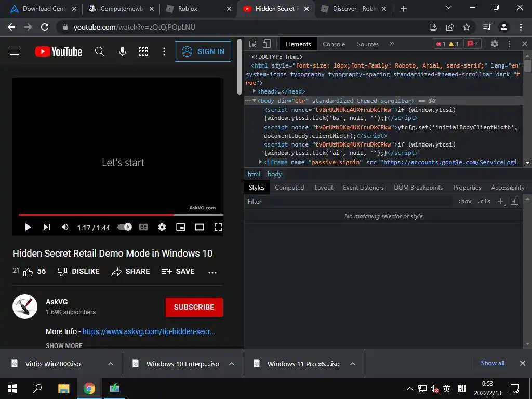Enable miniplayer mode
The width and height of the screenshot is (532, 399).
pyautogui.click(x=181, y=227)
